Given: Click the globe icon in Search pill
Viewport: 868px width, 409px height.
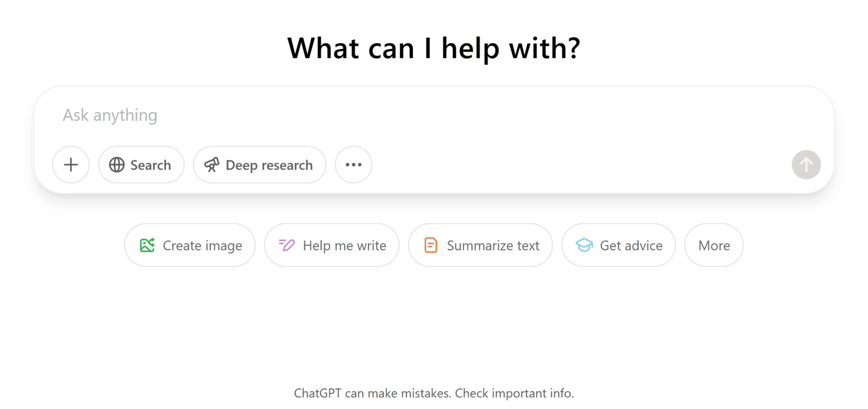Looking at the screenshot, I should click(x=117, y=165).
